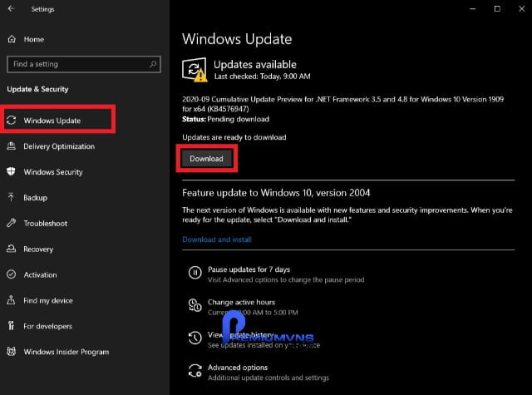Click the Delivery Optimization icon
Screen dimensions: 532x395
click(11, 146)
